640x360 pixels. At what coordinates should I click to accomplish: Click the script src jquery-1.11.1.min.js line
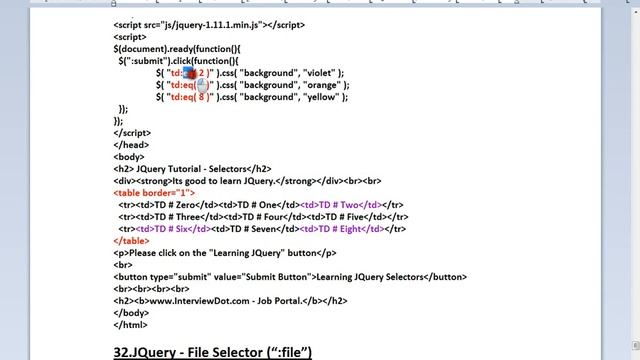point(209,25)
